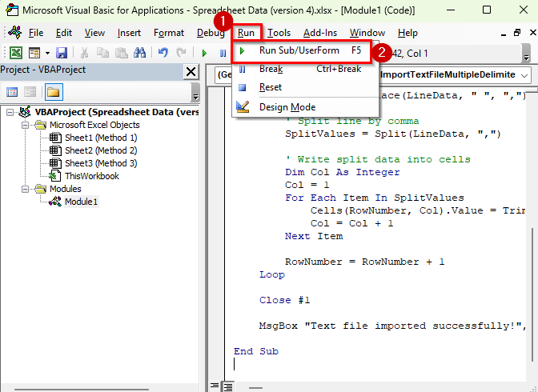The height and width of the screenshot is (392, 538).
Task: Restore the inner code window
Action: click(517, 33)
